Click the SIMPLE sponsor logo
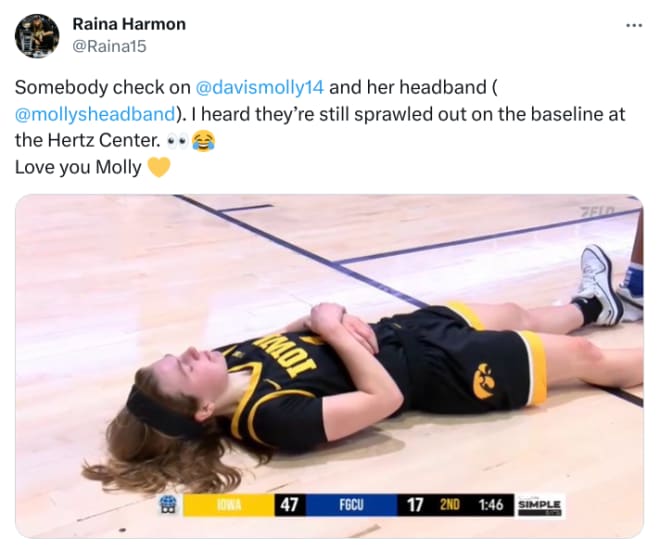660x550 pixels. coord(540,505)
